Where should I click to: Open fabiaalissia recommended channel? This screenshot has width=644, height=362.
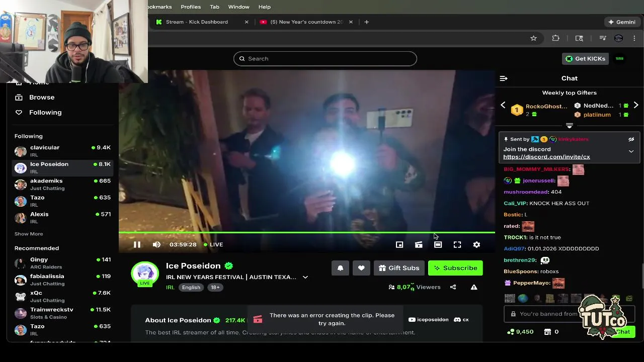coord(62,280)
